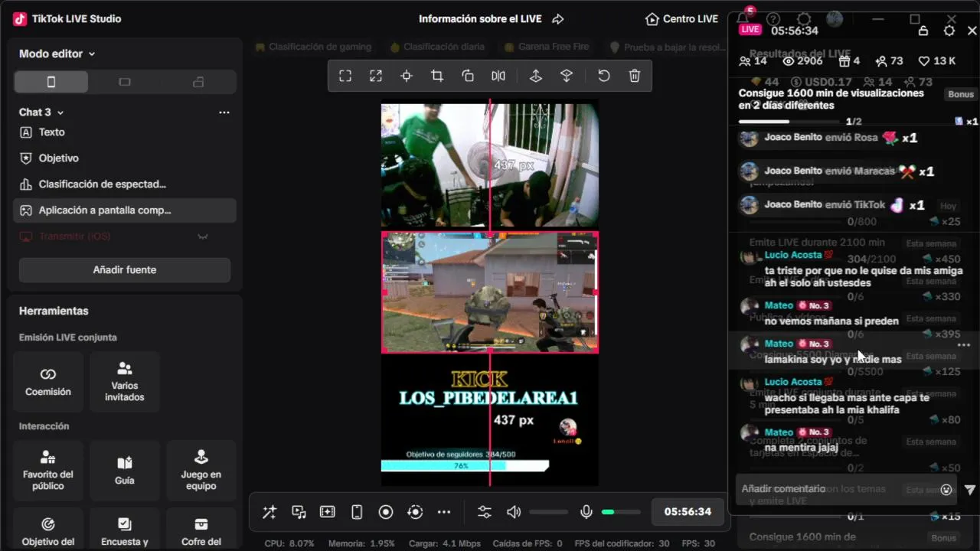
Task: Select landscape layout
Action: 125,82
